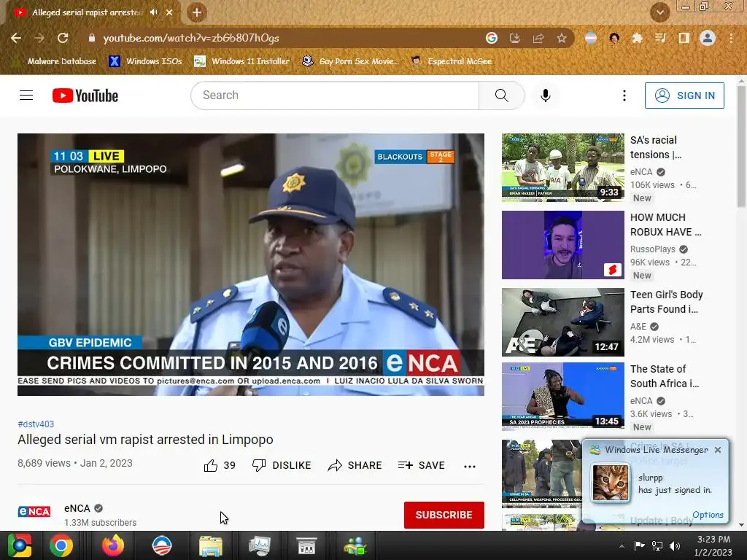Click the SIGN IN button
Screen dimensions: 747x560
pos(684,96)
